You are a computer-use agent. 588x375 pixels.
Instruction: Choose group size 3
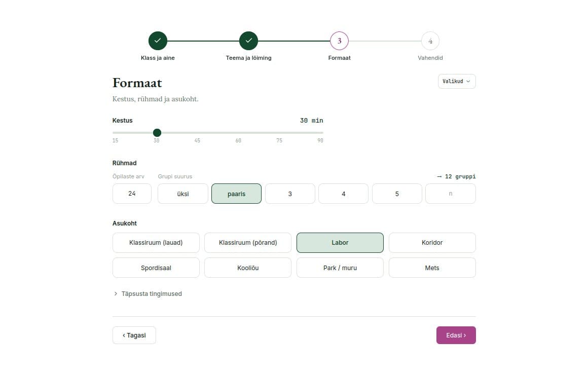click(x=290, y=194)
